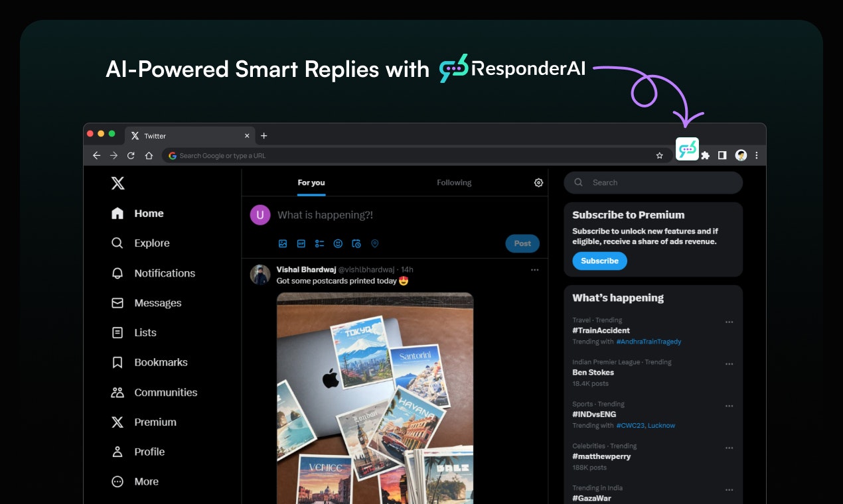The height and width of the screenshot is (504, 843).
Task: Open more options for #GazaWar trend
Action: [x=729, y=490]
